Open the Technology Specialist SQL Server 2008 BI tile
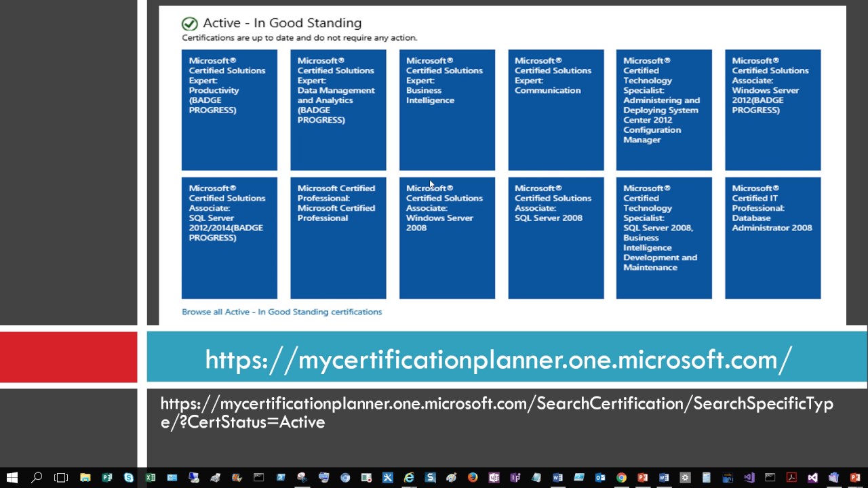868x488 pixels. [x=664, y=238]
